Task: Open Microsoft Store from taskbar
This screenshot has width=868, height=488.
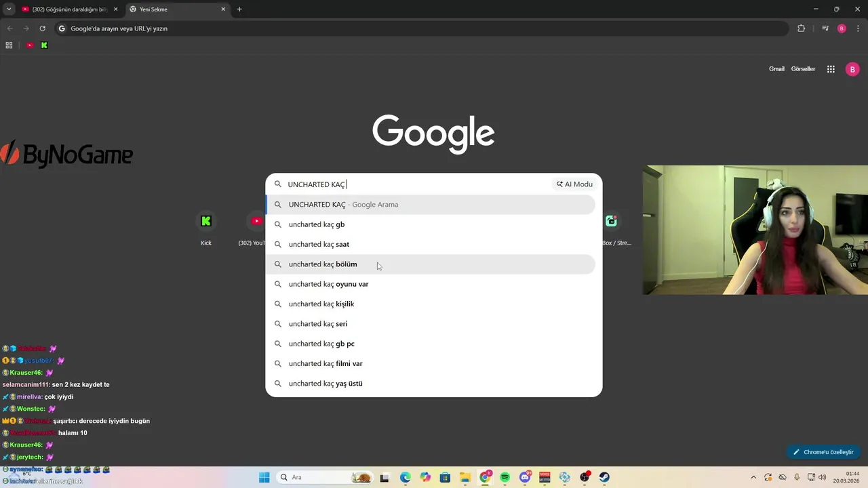Action: coord(445,477)
